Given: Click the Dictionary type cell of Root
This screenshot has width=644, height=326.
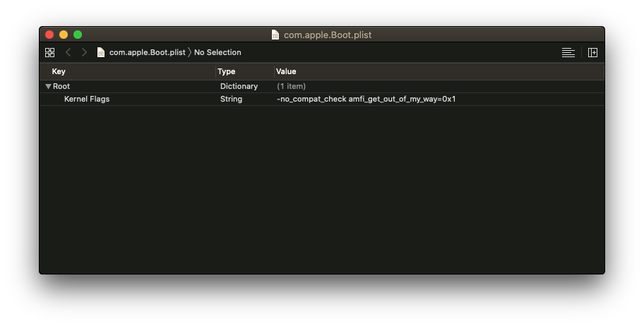Looking at the screenshot, I should pos(239,86).
